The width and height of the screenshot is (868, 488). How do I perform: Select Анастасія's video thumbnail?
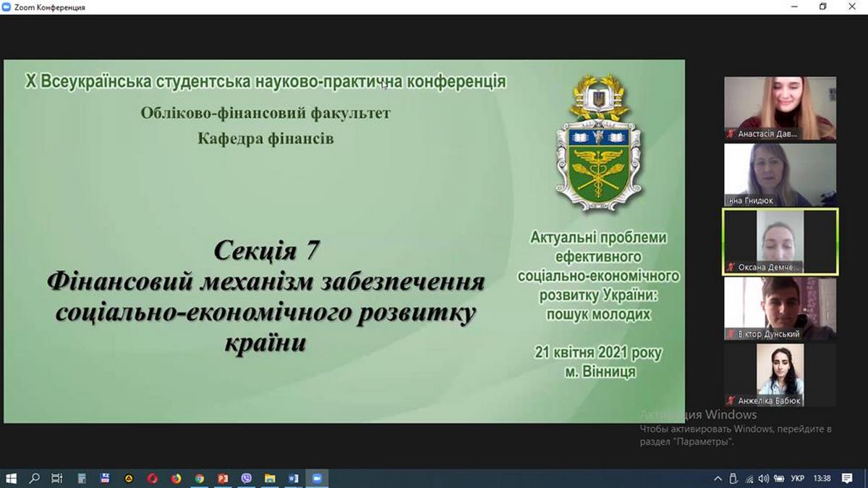780,109
